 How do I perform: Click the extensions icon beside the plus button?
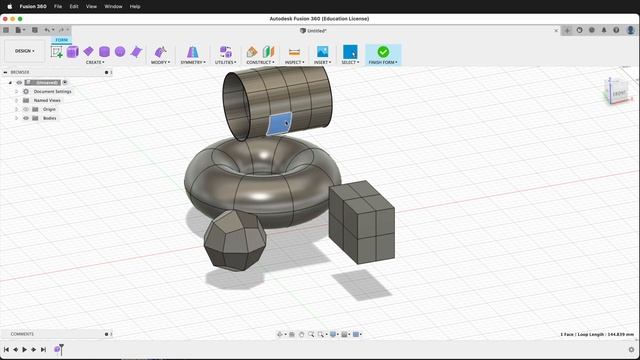click(x=579, y=30)
